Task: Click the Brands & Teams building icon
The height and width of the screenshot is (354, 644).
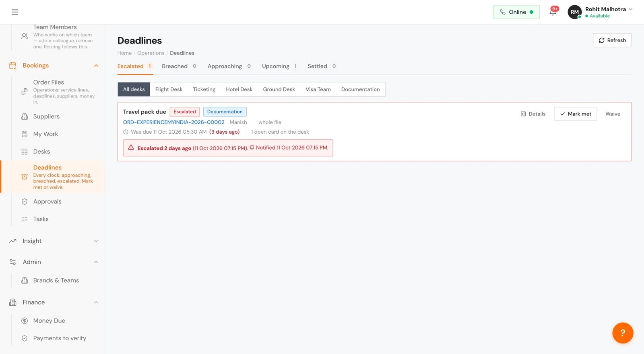Action: click(x=25, y=280)
